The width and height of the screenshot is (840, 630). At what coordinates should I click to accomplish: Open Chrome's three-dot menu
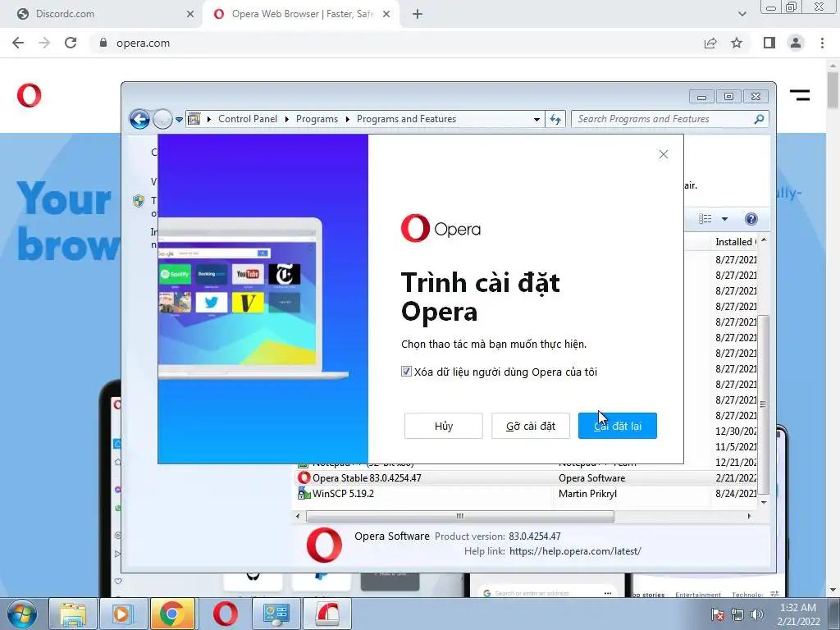point(822,43)
